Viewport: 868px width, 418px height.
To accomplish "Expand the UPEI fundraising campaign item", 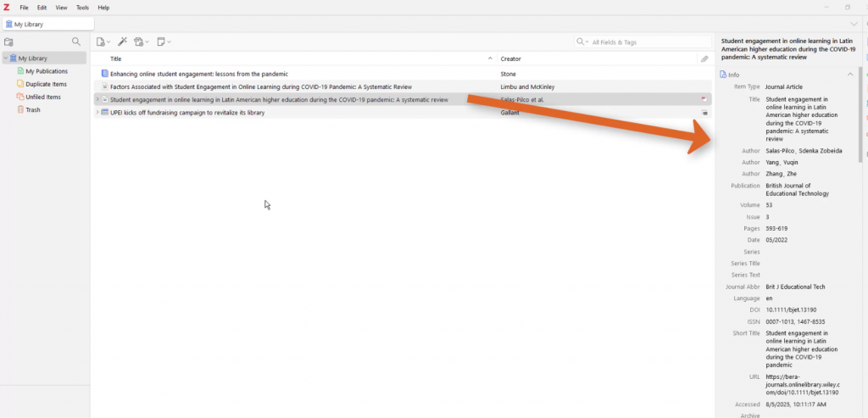I will pos(97,113).
